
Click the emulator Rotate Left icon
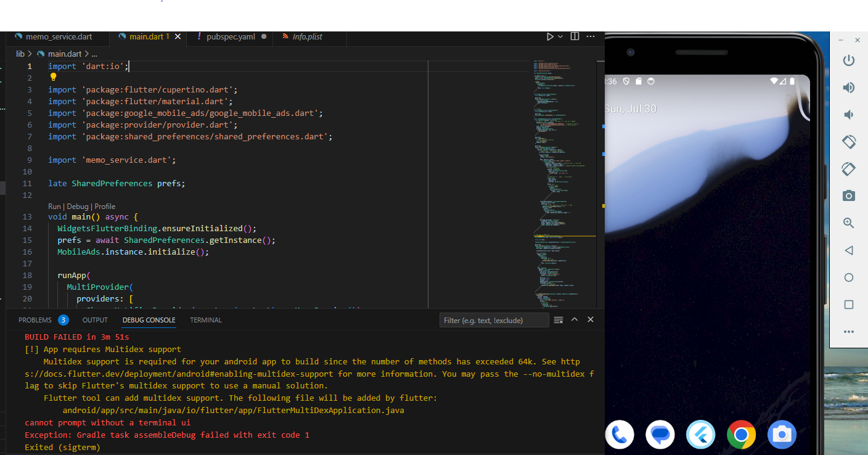pyautogui.click(x=849, y=142)
